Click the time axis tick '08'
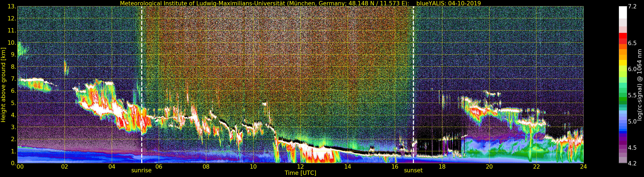 click(206, 167)
